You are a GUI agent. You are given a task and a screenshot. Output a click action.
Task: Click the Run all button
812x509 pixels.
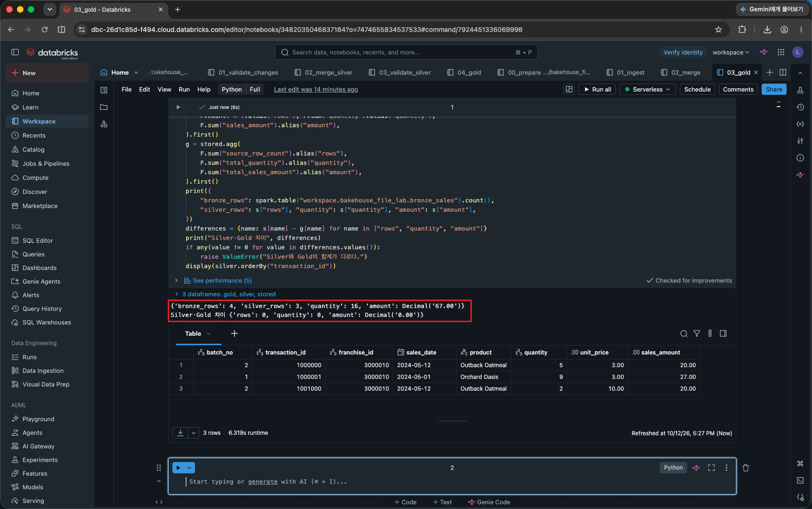pos(597,89)
